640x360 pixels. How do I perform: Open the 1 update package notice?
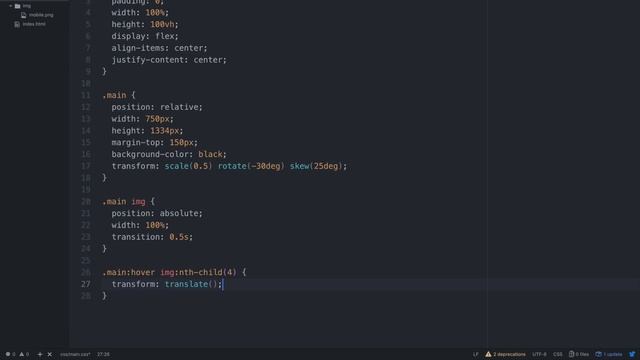click(613, 354)
